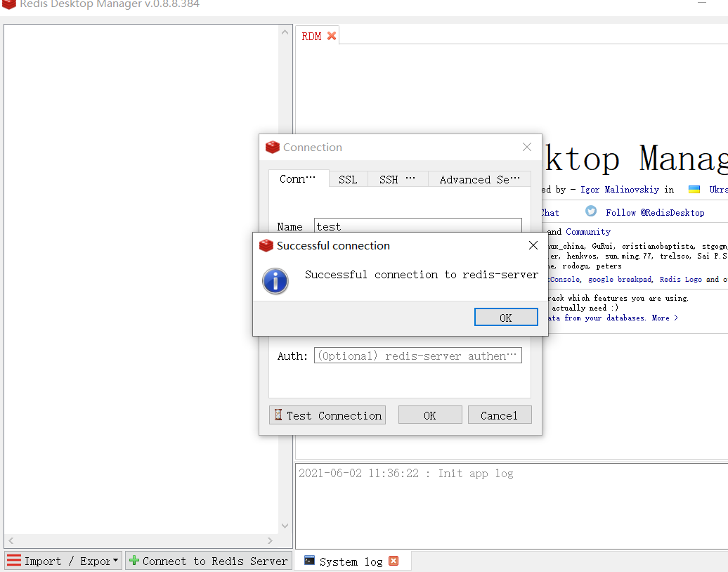Close the System log tab

coord(394,561)
